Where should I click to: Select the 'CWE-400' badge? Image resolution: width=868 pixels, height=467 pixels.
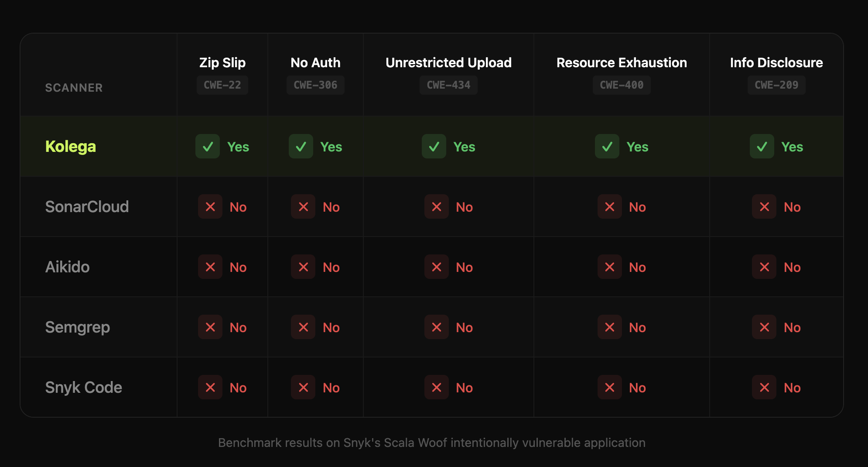pos(622,85)
